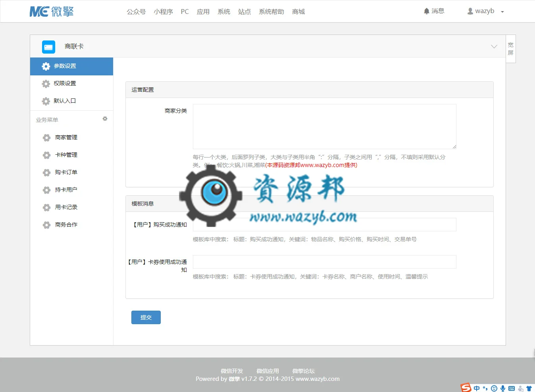Collapse the 商联卡 panel chevron
Viewport: 535px width, 392px height.
(494, 46)
